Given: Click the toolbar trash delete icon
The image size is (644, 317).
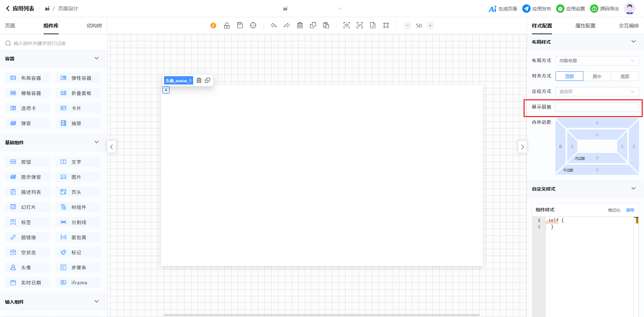Looking at the screenshot, I should point(300,25).
